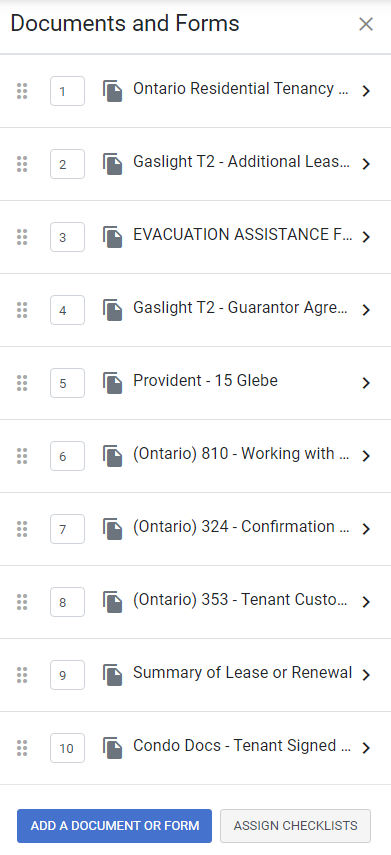Click the order number field showing 1
This screenshot has height=855, width=391.
pyautogui.click(x=67, y=91)
